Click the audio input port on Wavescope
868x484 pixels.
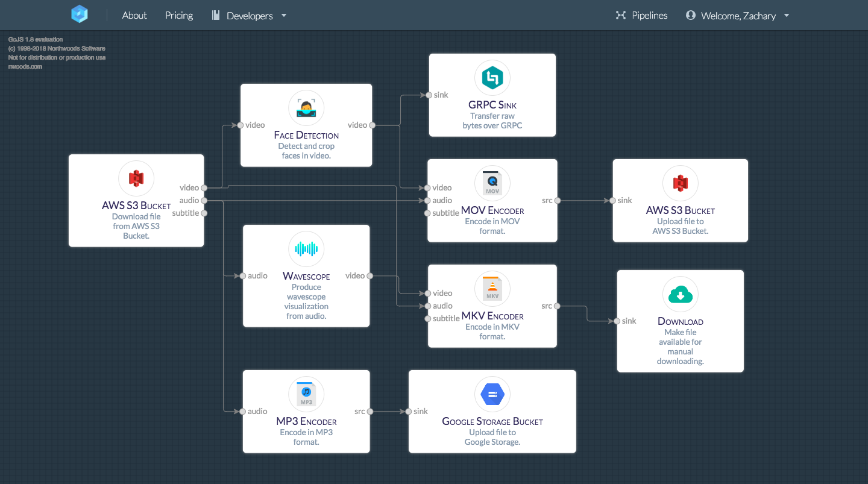[x=243, y=275]
